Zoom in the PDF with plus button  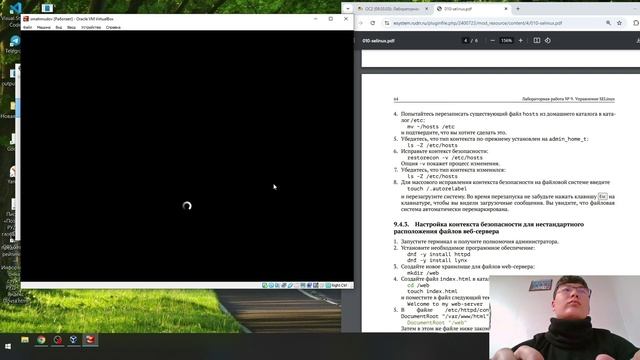[520, 41]
